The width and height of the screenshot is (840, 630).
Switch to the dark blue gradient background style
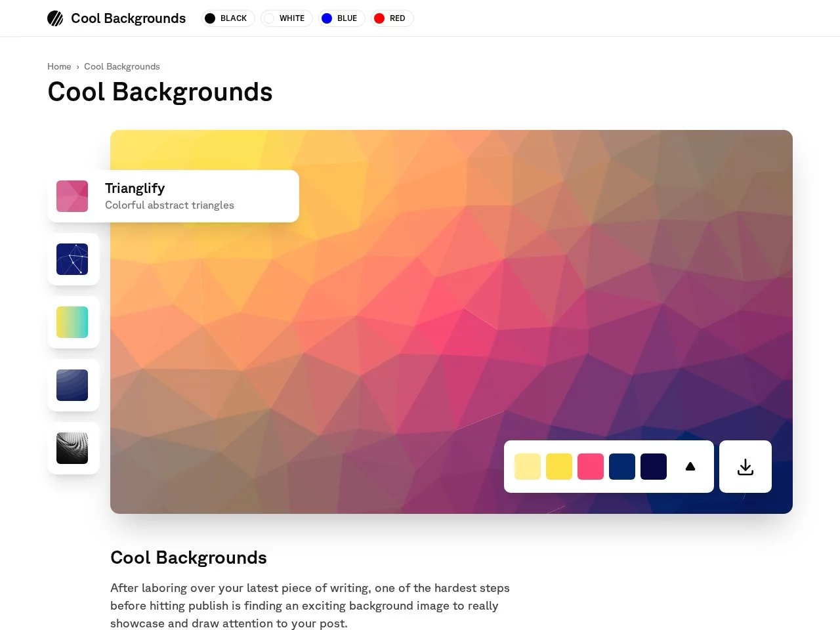click(x=72, y=385)
